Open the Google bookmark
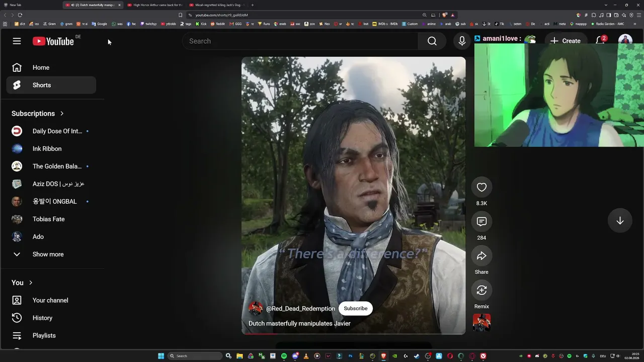Image resolution: width=644 pixels, height=362 pixels. click(100, 24)
